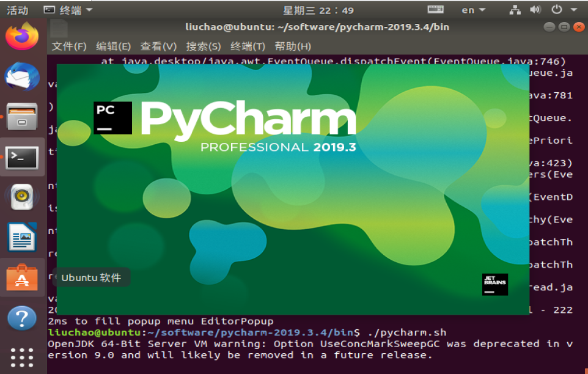Click the 活动 activities button
Screen dimensions: 588x374
point(18,10)
